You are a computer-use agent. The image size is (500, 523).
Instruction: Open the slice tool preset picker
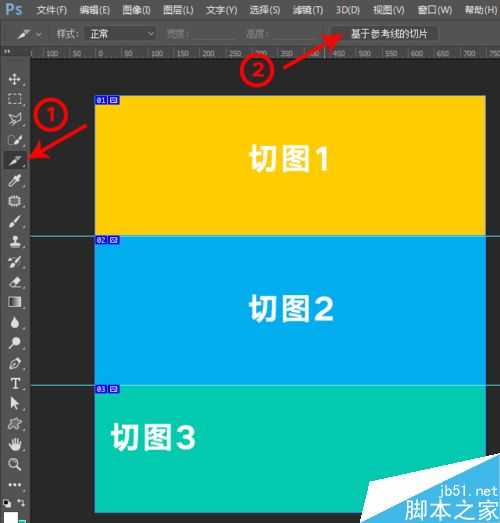(29, 34)
